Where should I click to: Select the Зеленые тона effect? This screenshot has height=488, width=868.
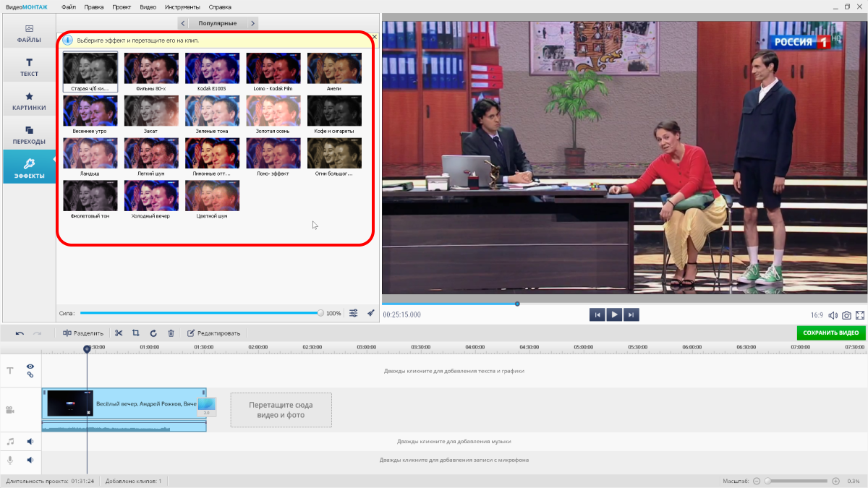pyautogui.click(x=212, y=114)
